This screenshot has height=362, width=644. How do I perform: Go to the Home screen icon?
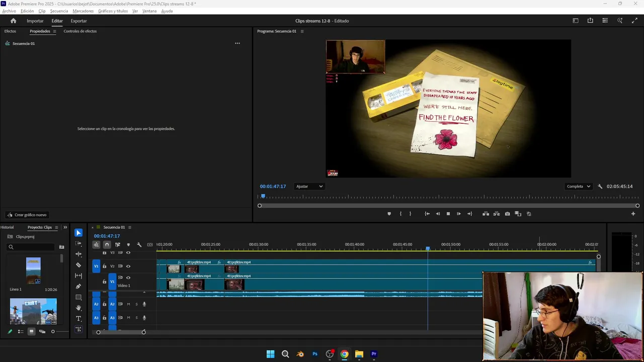coord(14,21)
